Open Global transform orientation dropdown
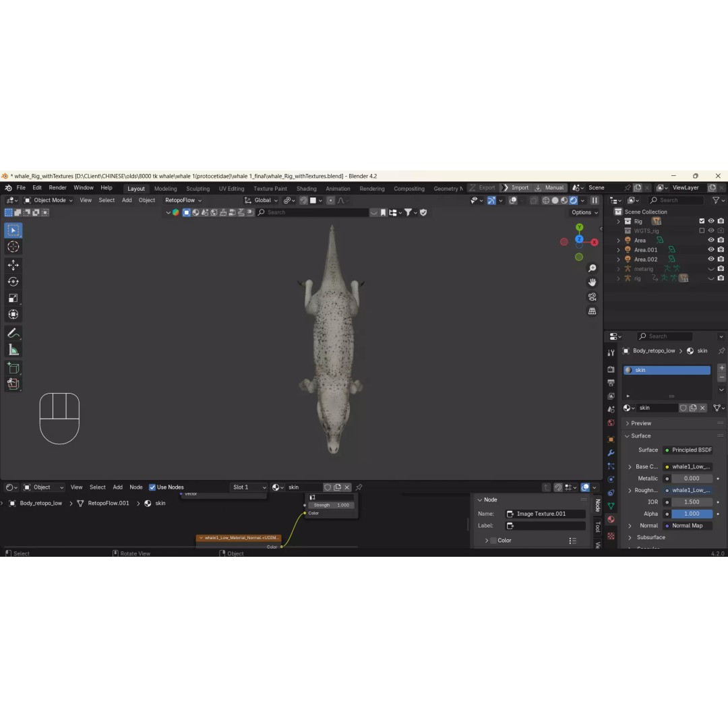The image size is (728, 728). [x=262, y=200]
